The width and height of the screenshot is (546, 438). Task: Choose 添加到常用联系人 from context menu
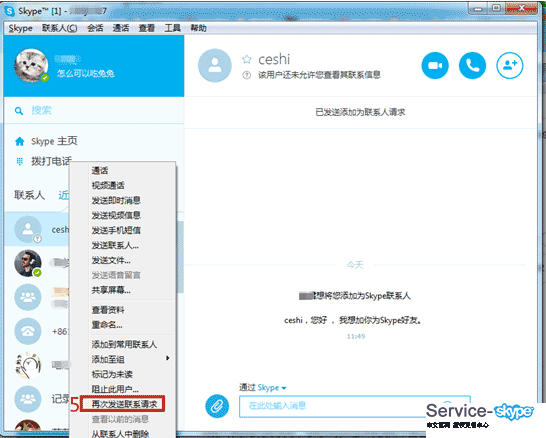[123, 344]
